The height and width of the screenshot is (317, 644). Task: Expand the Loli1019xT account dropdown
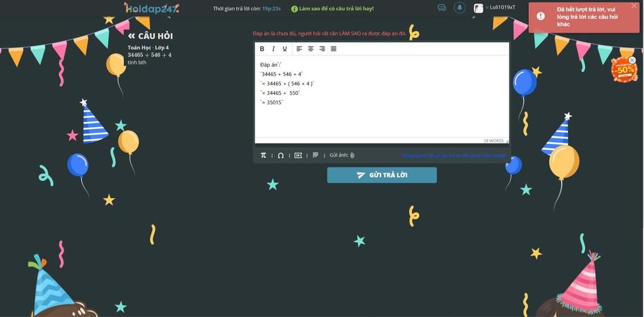[500, 8]
